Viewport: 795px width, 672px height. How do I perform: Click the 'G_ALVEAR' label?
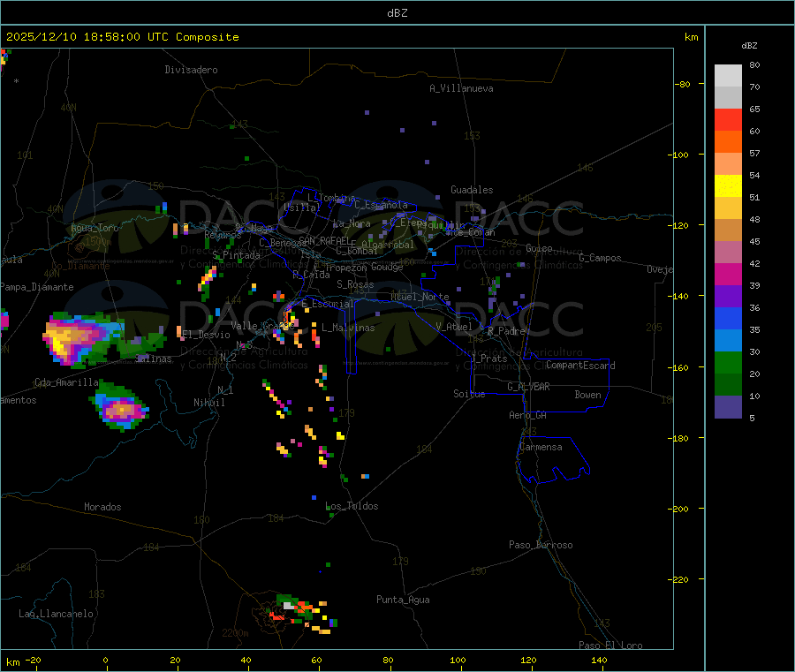528,387
